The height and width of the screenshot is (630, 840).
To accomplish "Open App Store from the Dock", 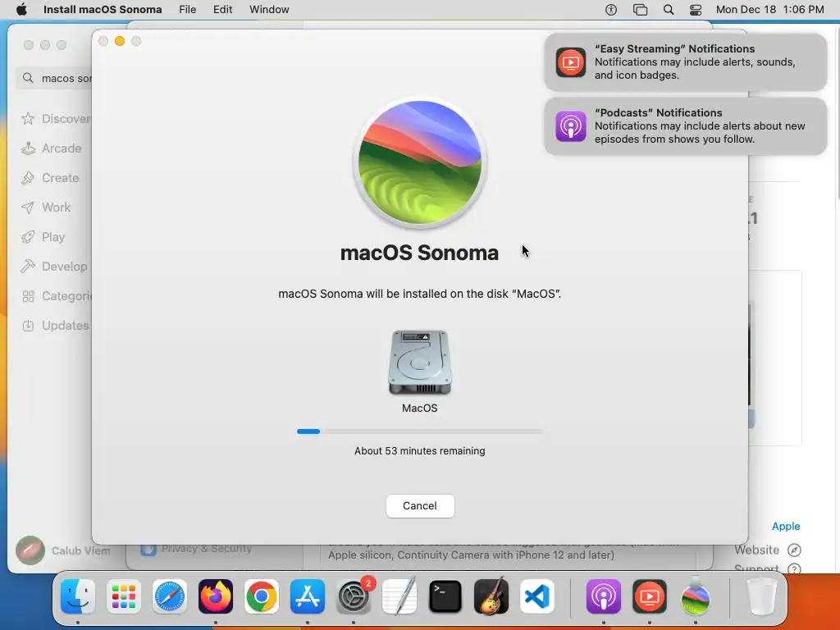I will (x=308, y=596).
